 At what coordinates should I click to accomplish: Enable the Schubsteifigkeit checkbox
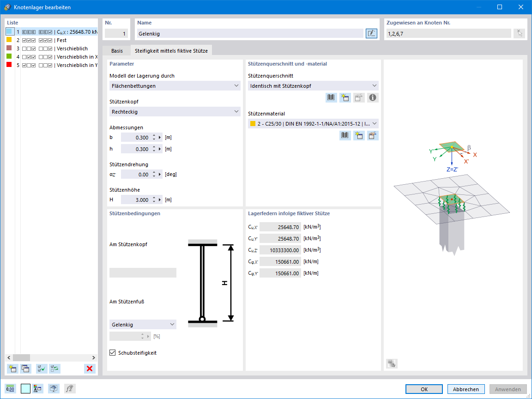click(x=112, y=352)
